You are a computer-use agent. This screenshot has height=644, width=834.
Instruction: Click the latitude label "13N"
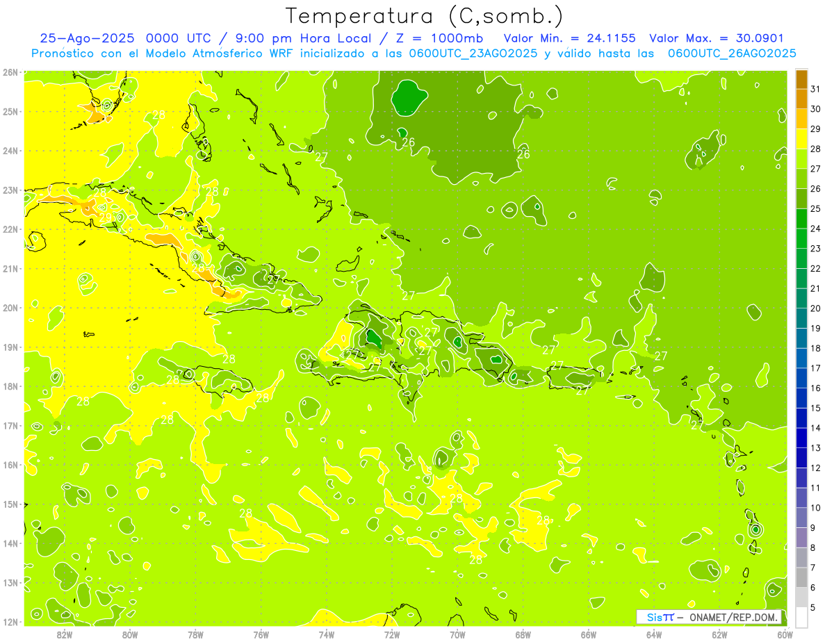click(10, 582)
